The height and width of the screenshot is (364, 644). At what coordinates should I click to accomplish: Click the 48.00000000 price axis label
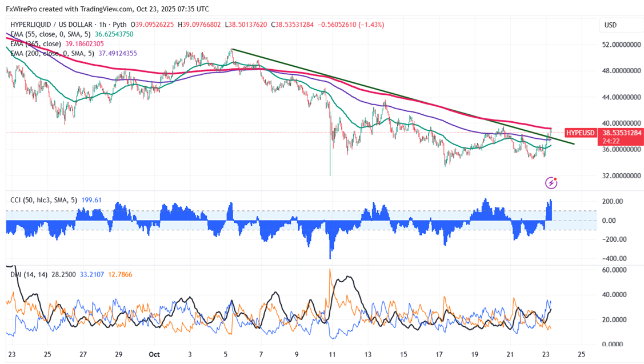[x=621, y=71]
